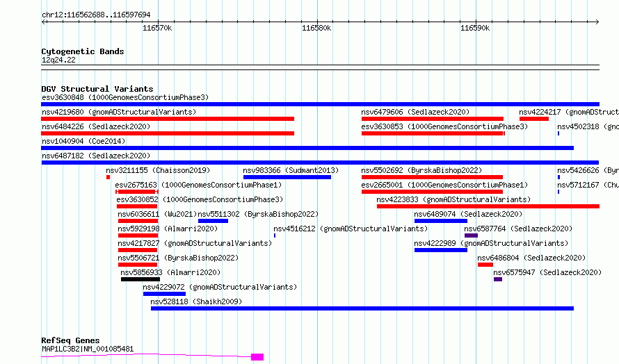Click nsv4222989 gnomADStructuralVariants label
This screenshot has height=364, width=619.
(491, 243)
